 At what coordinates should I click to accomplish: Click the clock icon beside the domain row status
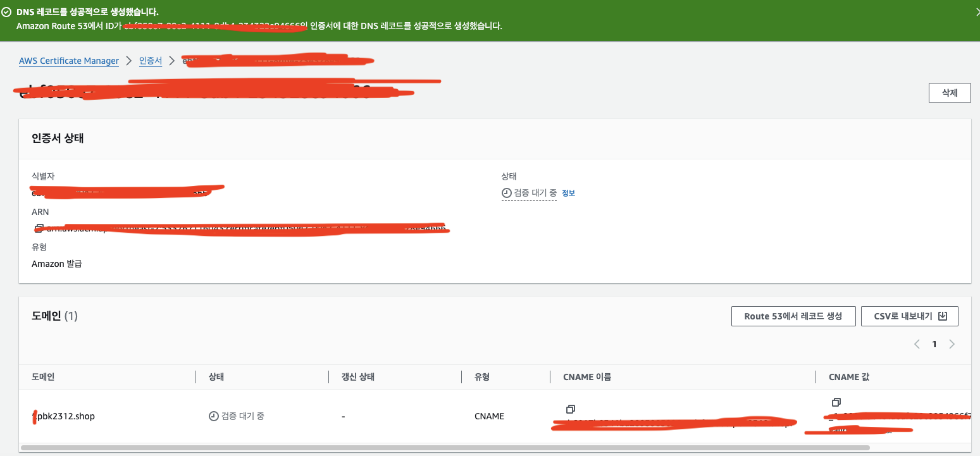[214, 416]
